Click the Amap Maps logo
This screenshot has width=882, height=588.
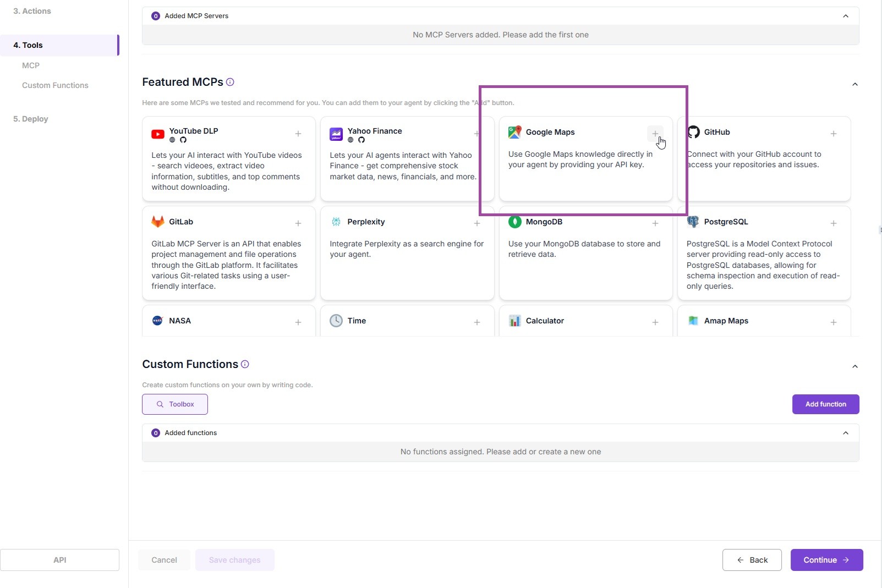[x=693, y=321]
